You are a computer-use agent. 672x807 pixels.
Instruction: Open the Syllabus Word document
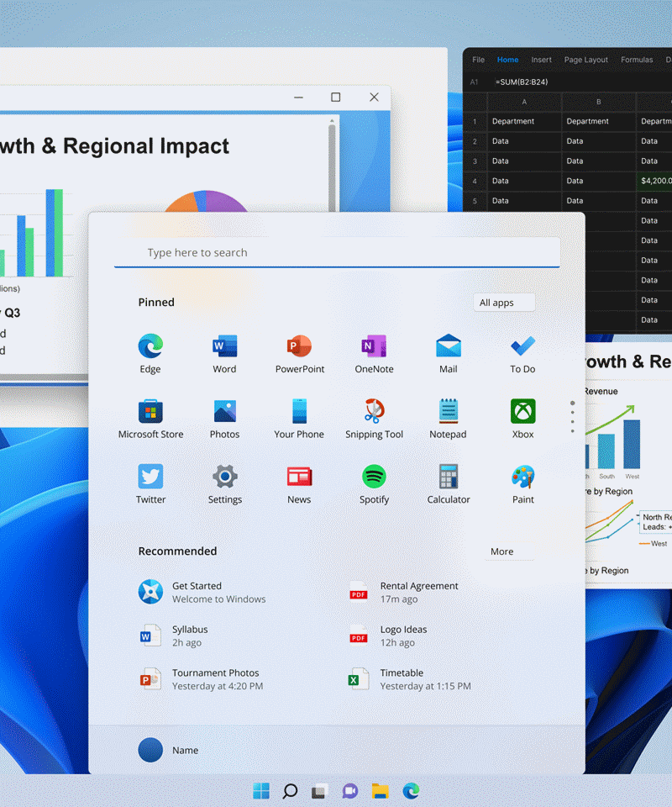click(x=174, y=636)
